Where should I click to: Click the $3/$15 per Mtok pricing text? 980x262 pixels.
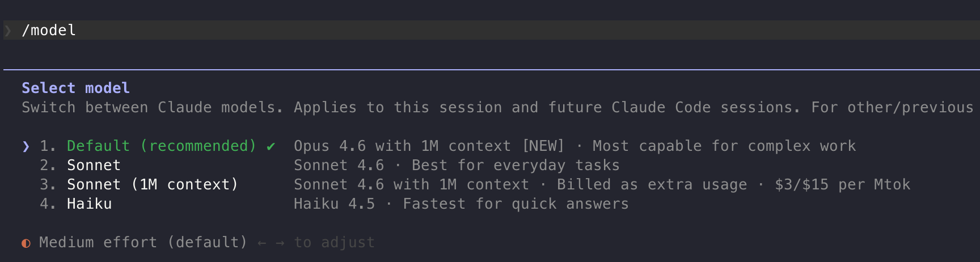[842, 185]
